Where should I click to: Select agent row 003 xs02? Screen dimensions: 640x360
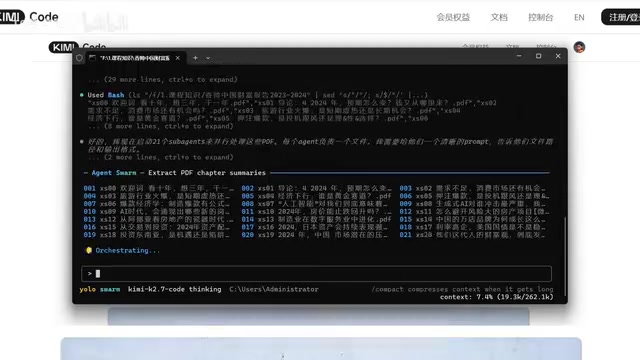pos(474,188)
